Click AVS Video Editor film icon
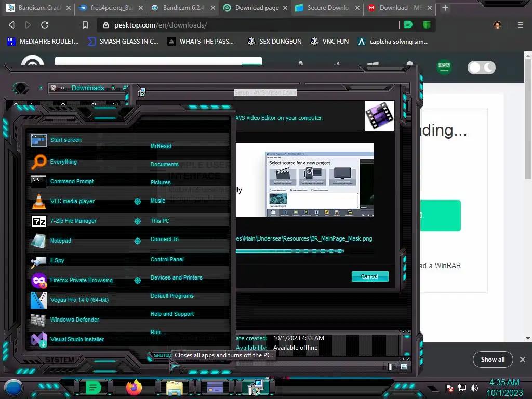This screenshot has height=399, width=532. [x=379, y=116]
